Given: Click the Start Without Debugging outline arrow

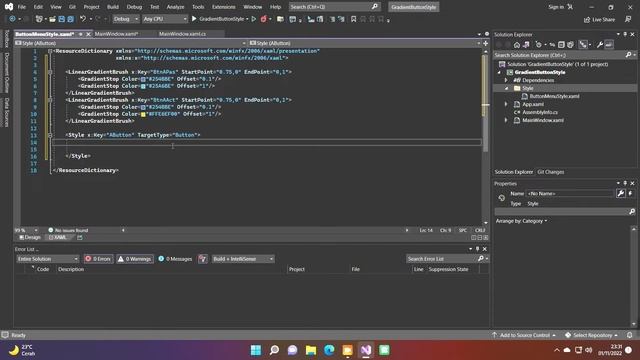Looking at the screenshot, I should [x=254, y=19].
